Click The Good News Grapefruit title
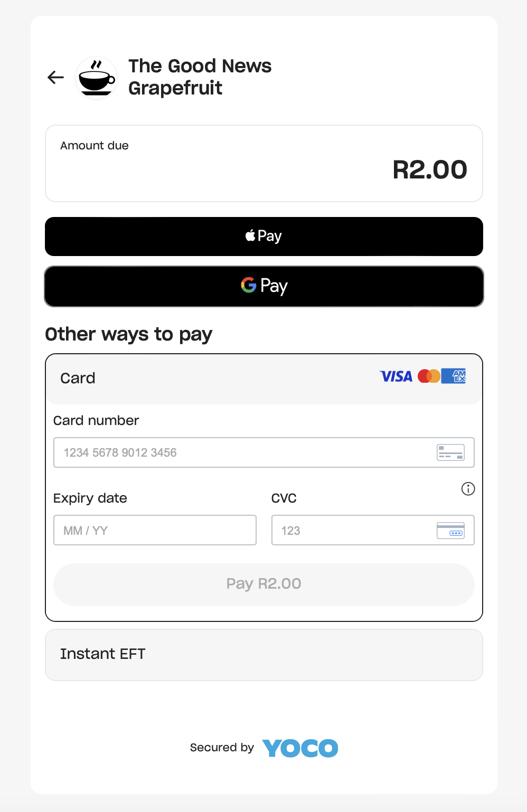 tap(200, 77)
